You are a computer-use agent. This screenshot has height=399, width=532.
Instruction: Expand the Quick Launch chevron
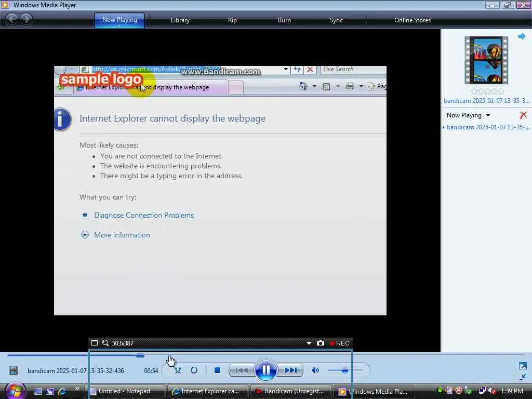tap(77, 389)
